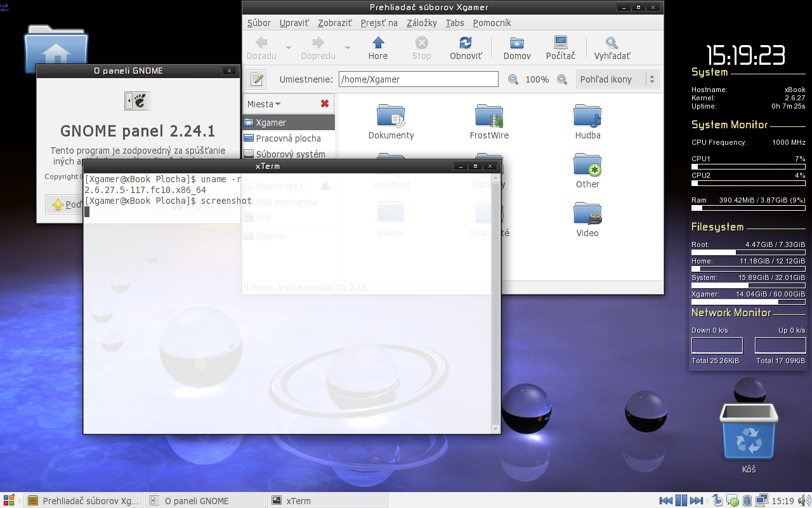812x508 pixels.
Task: Open the Prejsť na menu
Action: [x=379, y=23]
